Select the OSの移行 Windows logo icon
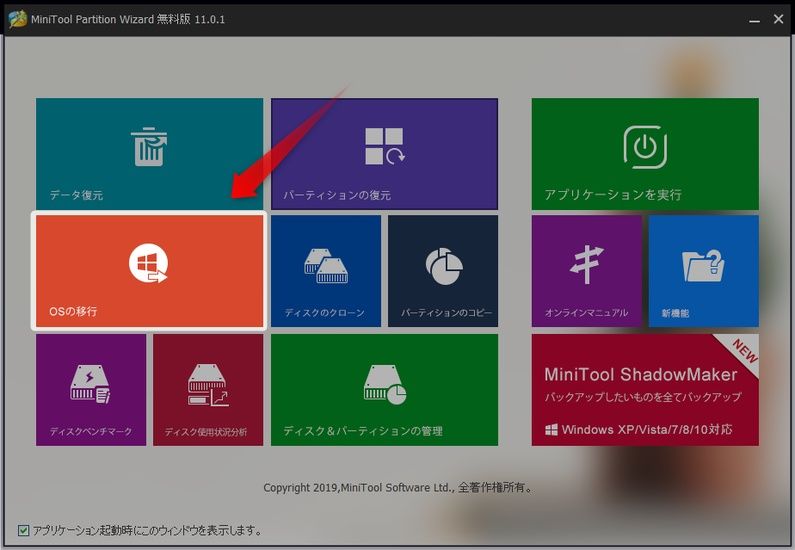Image resolution: width=795 pixels, height=550 pixels. [148, 263]
